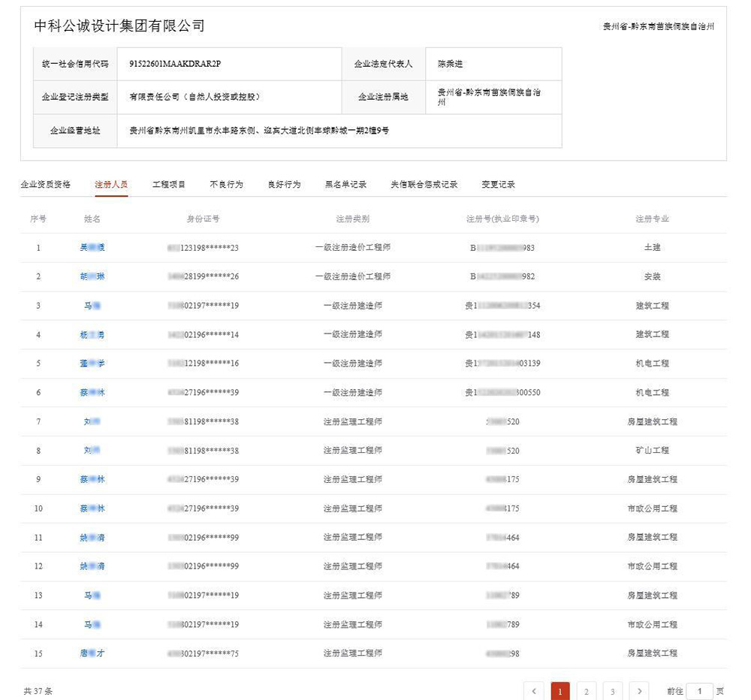Switch to the 工程项目 tab
The image size is (751, 700).
169,185
